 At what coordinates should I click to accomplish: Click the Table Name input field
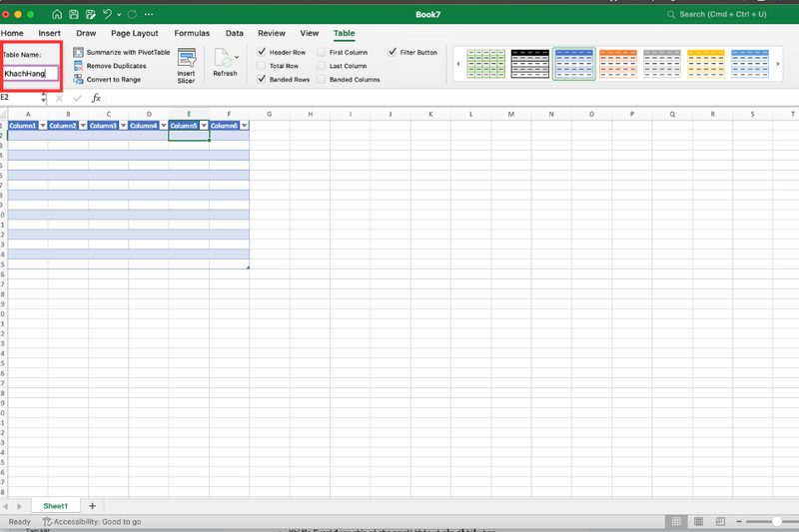(x=30, y=73)
